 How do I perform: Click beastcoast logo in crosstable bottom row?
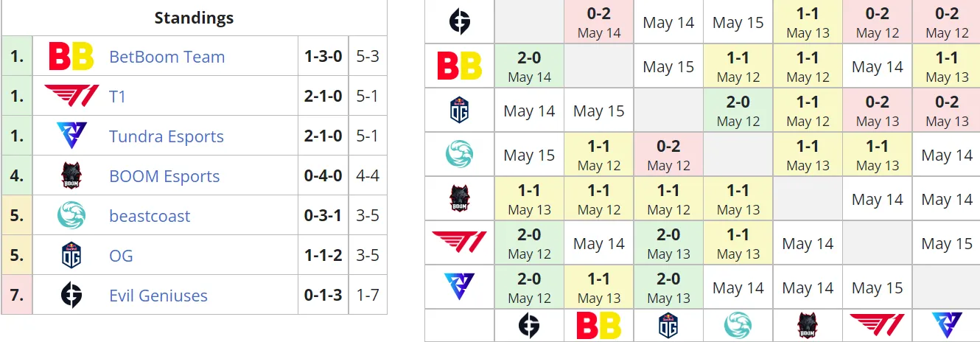coord(738,325)
